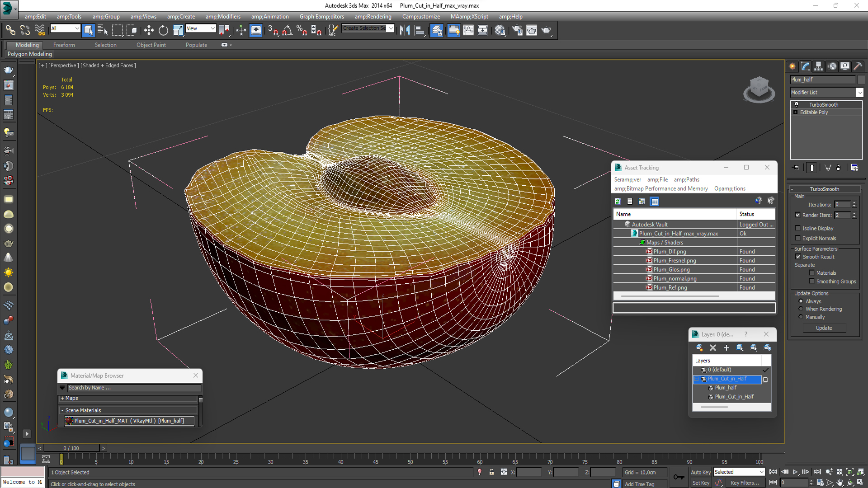This screenshot has height=488, width=868.
Task: Select the Select and Move tool
Action: (149, 30)
